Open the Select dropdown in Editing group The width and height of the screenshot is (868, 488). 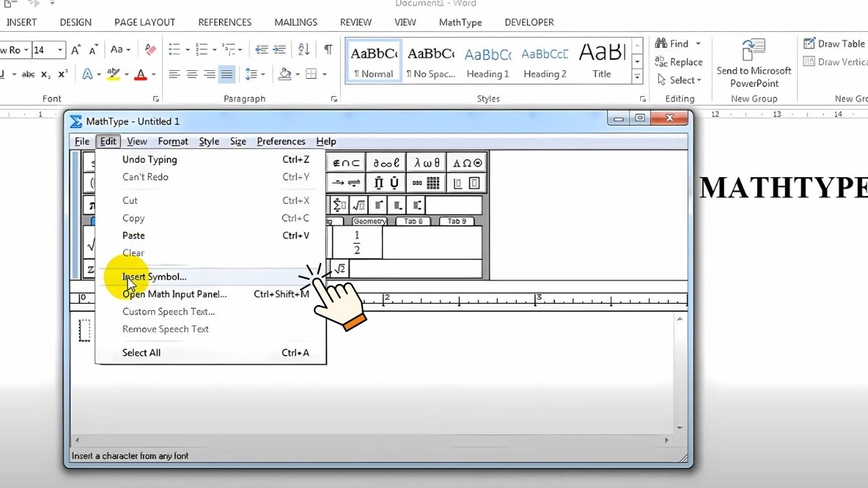681,80
